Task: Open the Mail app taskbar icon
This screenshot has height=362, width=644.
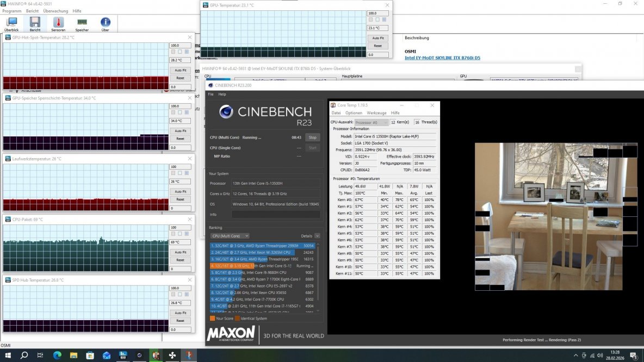Action: pos(107,355)
